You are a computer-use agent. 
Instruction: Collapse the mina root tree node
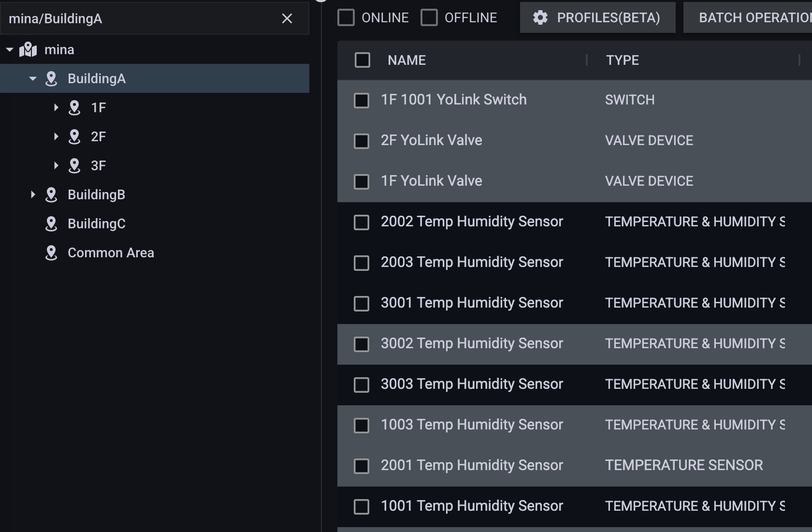tap(10, 49)
